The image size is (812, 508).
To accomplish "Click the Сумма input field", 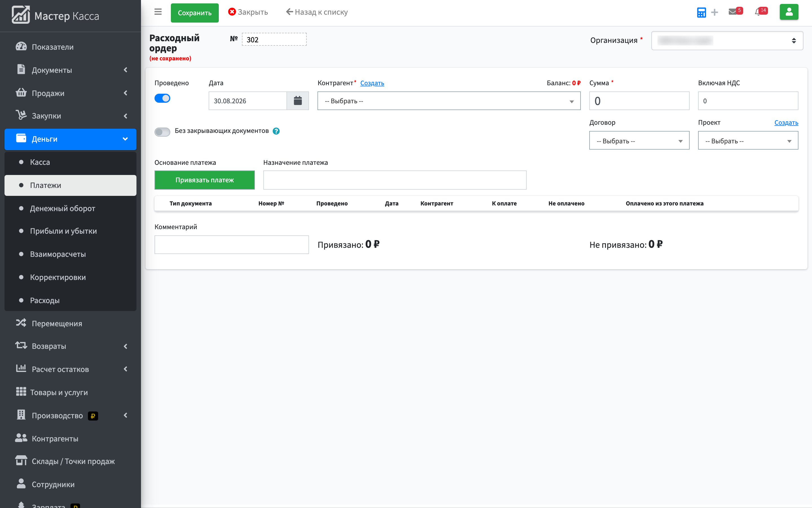I will click(x=639, y=101).
